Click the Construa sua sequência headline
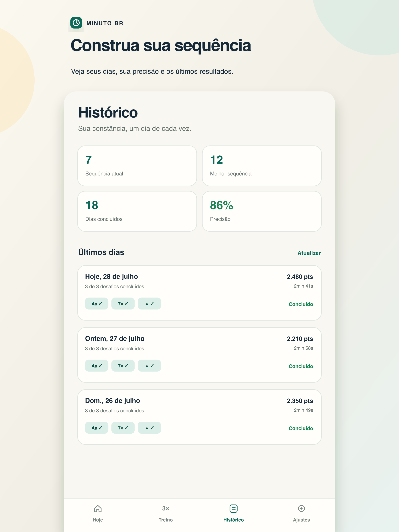399x532 pixels. click(x=161, y=46)
